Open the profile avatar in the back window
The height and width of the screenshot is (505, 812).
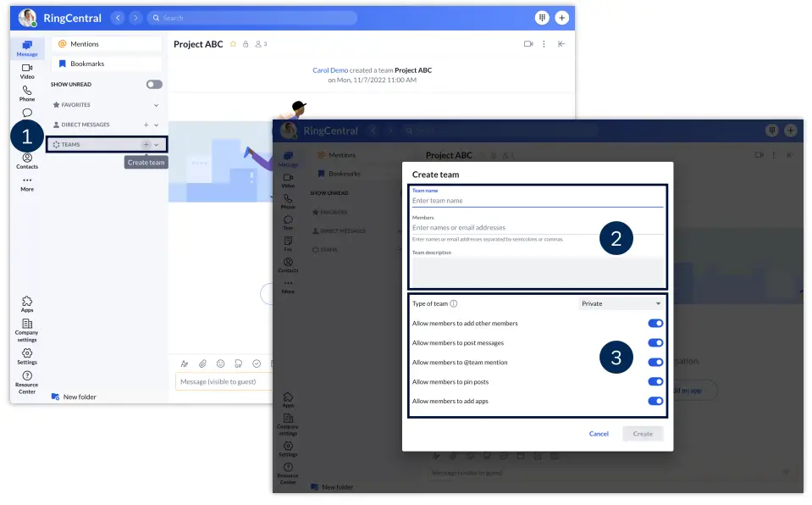(27, 18)
